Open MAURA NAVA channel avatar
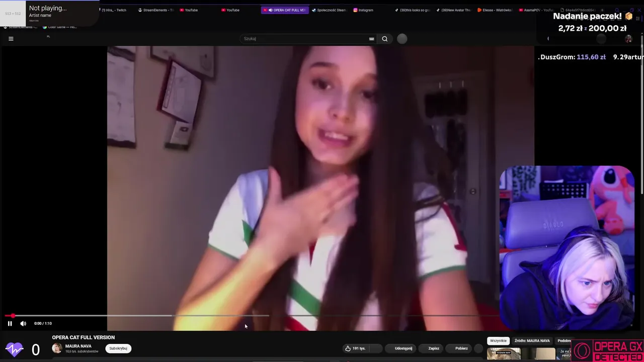The image size is (644, 362). point(57,348)
